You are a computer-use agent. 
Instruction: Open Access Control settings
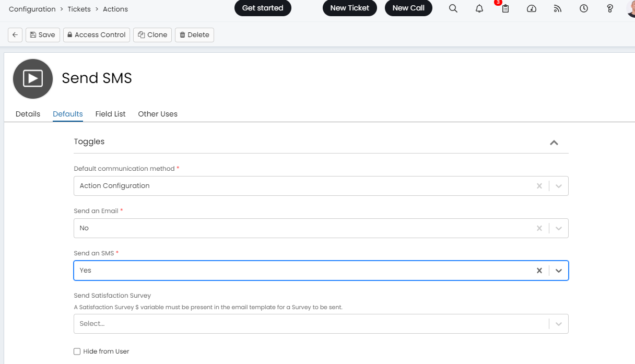click(x=97, y=35)
